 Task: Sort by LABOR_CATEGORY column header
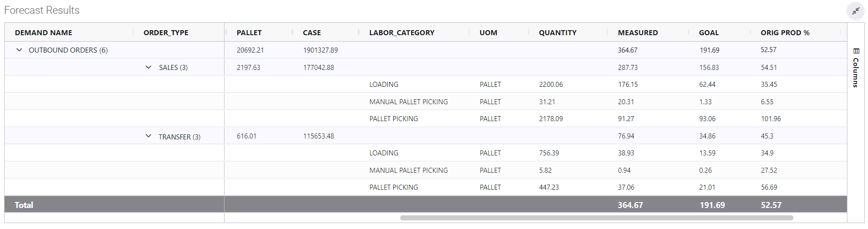402,32
